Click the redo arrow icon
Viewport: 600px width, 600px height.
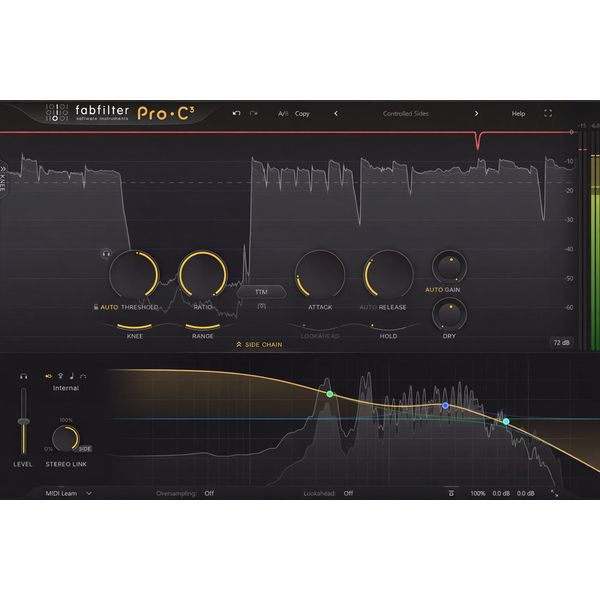tap(253, 113)
